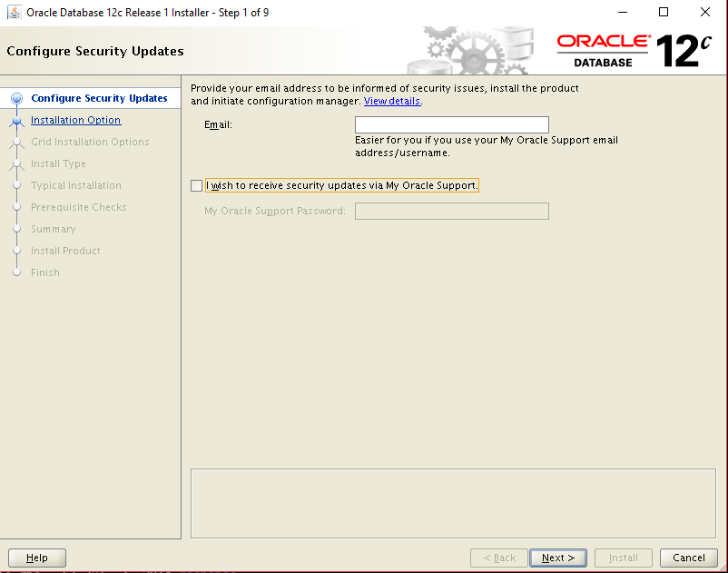This screenshot has width=728, height=573.
Task: Proceed with the Next button
Action: click(558, 558)
